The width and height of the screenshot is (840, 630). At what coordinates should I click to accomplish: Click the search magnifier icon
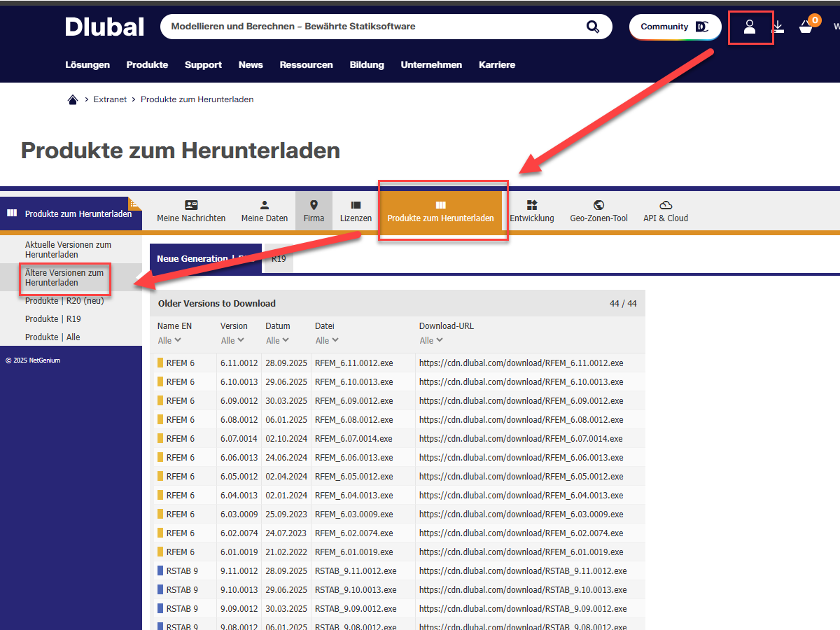click(592, 26)
